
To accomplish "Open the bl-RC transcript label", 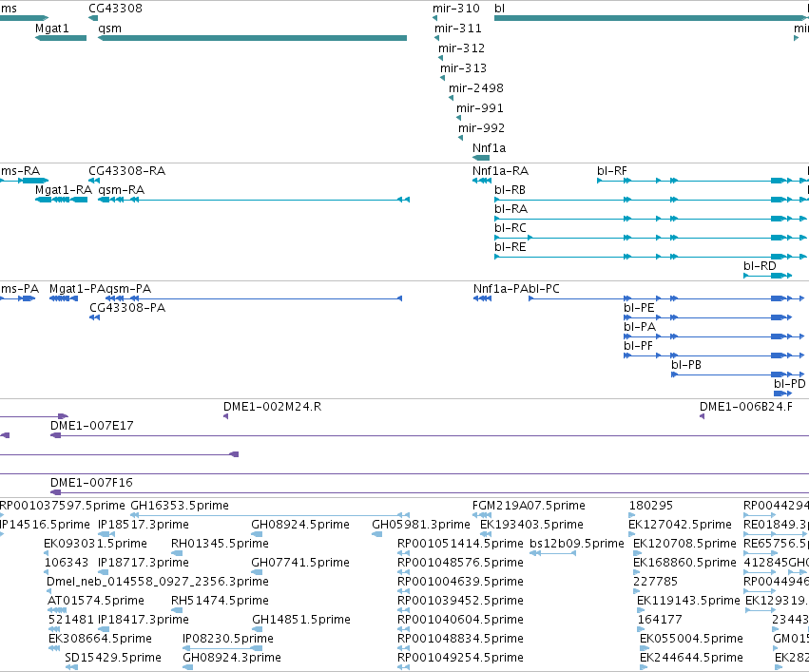I will pos(510,228).
